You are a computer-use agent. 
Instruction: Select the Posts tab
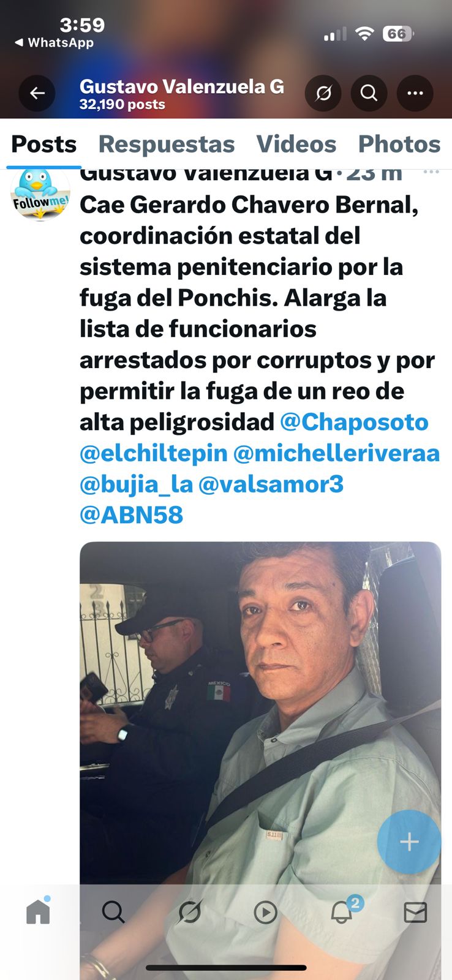tap(44, 144)
